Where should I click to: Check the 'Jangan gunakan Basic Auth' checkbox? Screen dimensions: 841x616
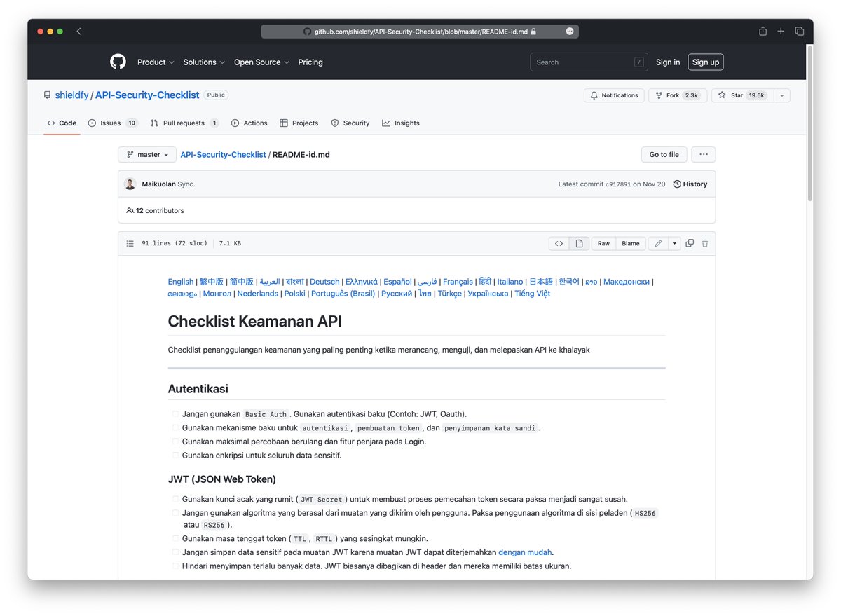coord(176,414)
